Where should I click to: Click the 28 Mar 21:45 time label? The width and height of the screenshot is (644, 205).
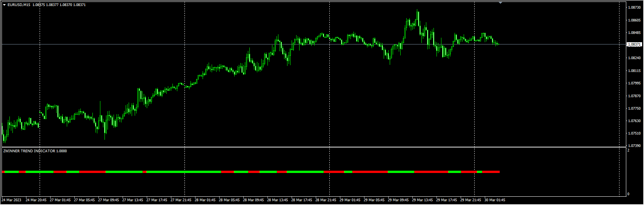tap(326, 200)
